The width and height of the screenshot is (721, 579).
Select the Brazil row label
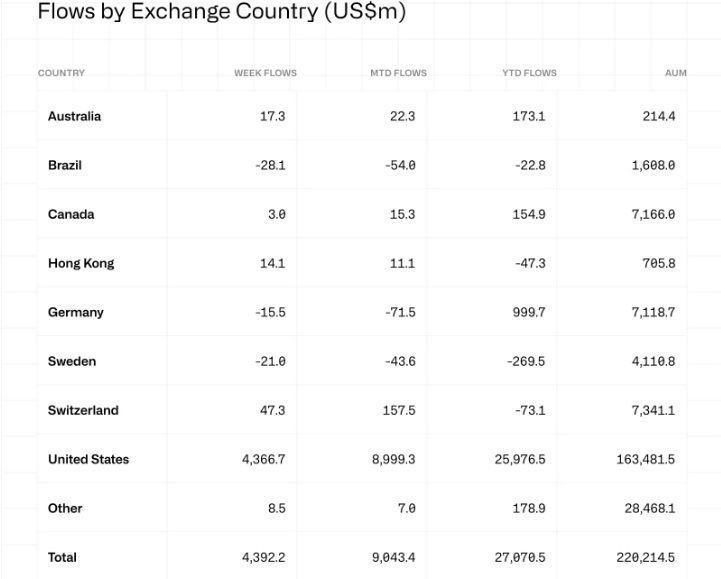65,165
